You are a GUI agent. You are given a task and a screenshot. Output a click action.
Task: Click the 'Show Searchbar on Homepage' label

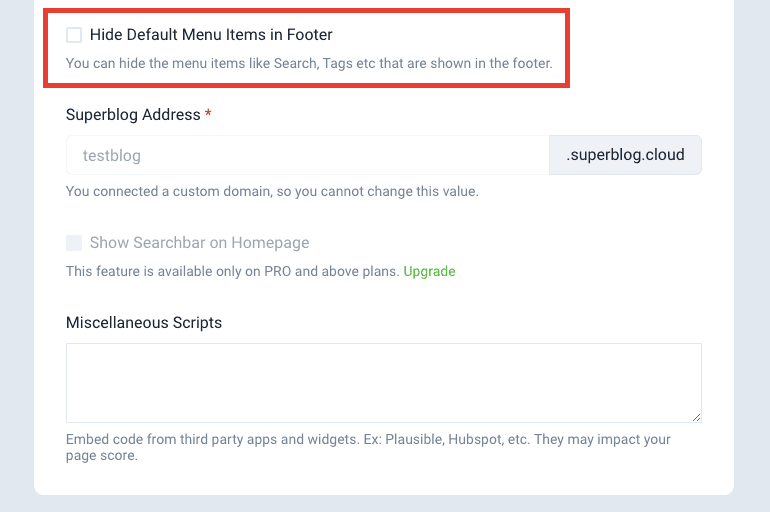click(x=199, y=243)
